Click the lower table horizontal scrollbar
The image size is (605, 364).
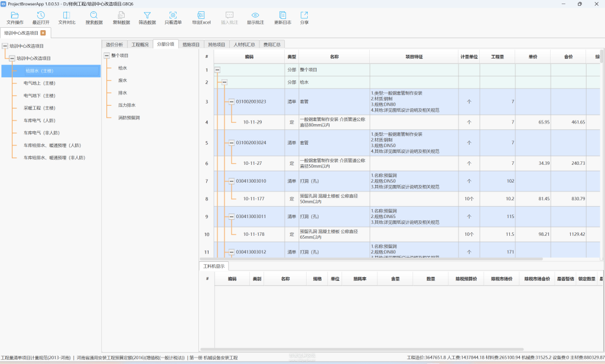(x=362, y=349)
